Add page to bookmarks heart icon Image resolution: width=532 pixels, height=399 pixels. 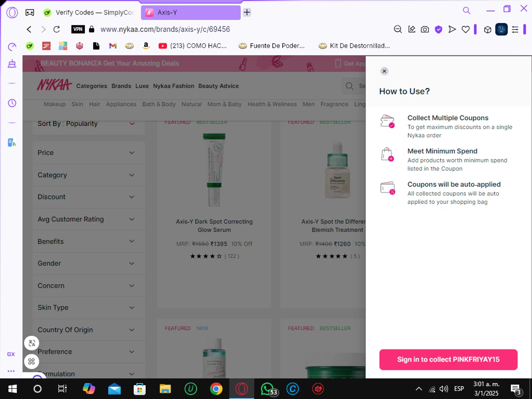pyautogui.click(x=466, y=29)
